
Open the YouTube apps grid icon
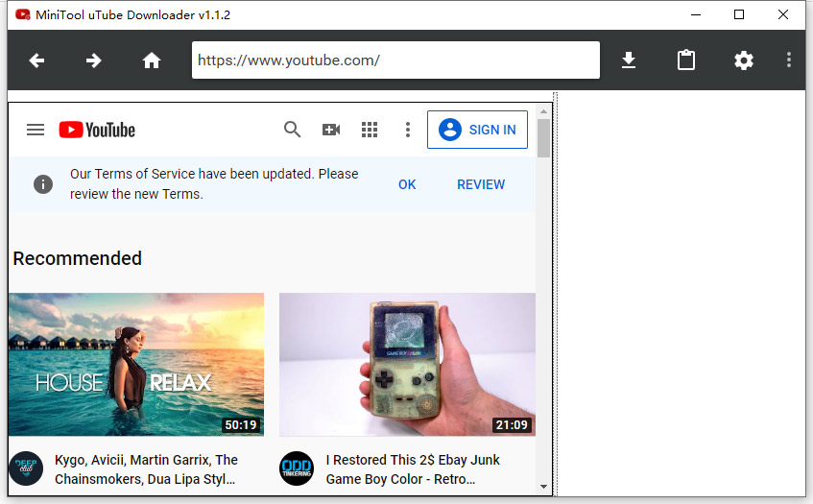(370, 130)
